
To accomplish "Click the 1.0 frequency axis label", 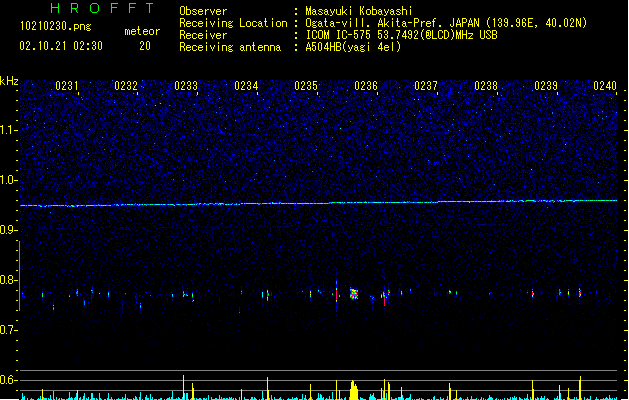I will [8, 180].
